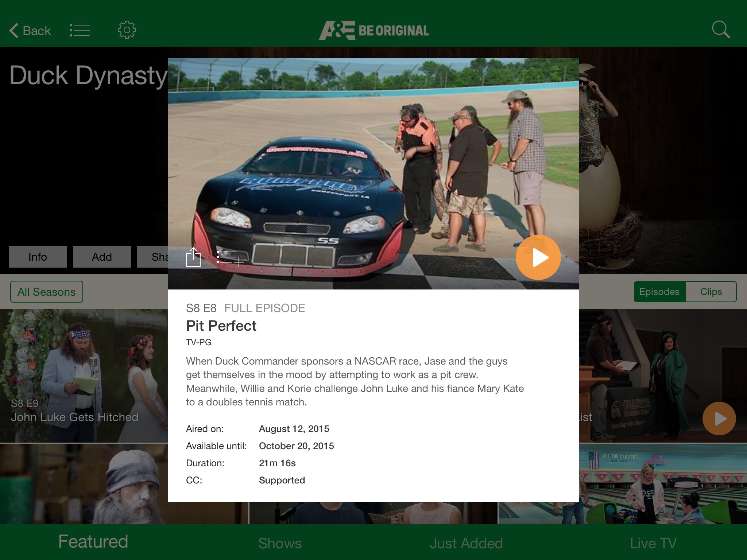The image size is (747, 560).
Task: Open settings gear icon
Action: pyautogui.click(x=127, y=30)
